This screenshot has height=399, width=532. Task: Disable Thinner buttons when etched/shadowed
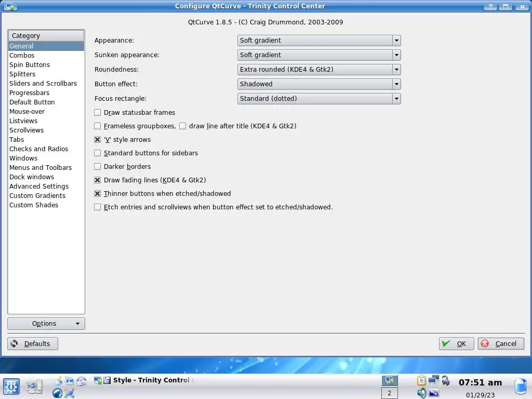97,193
